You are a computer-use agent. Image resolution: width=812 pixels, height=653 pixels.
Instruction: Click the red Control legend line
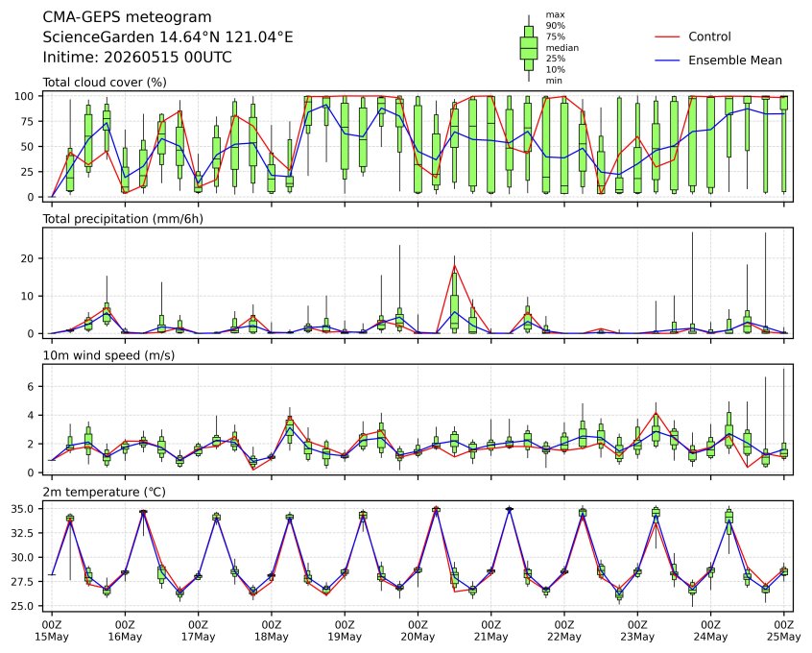click(667, 36)
